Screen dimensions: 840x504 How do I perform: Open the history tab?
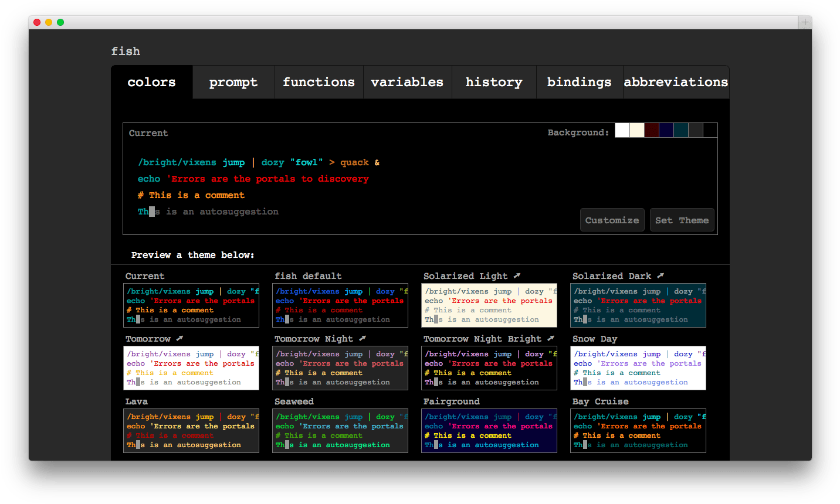point(493,82)
